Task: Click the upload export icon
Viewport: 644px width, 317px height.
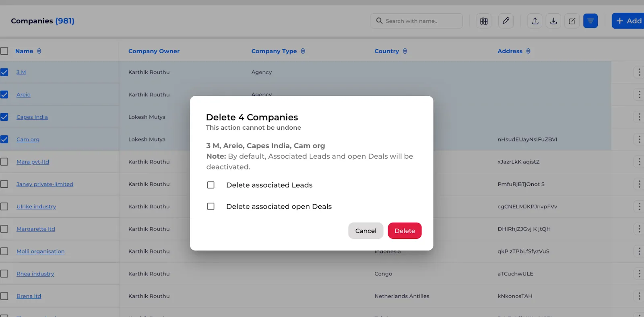Action: [535, 21]
